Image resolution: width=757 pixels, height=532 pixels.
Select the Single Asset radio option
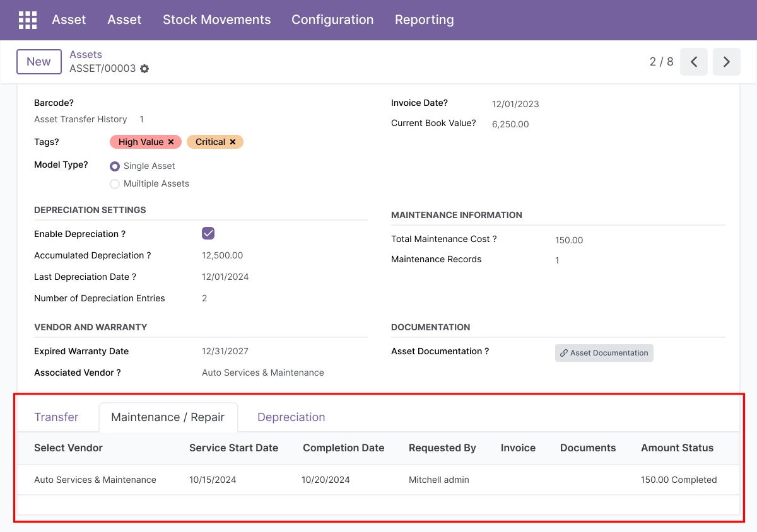point(115,166)
